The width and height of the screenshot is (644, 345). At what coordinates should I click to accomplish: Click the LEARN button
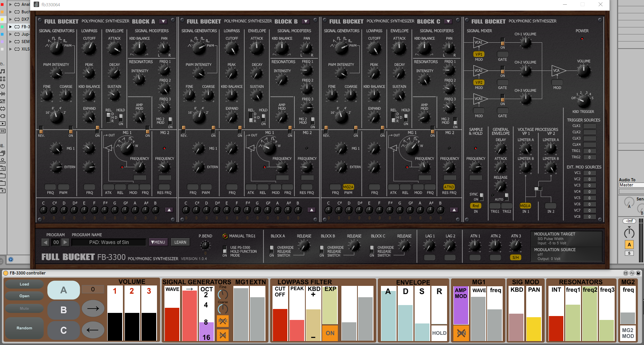[180, 242]
